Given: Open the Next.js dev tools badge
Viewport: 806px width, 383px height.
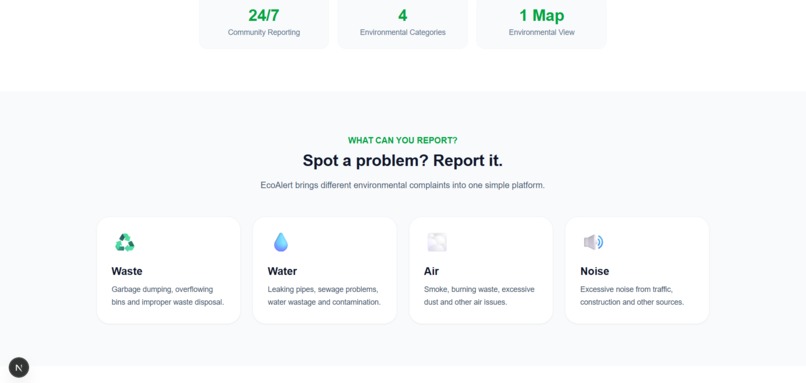Looking at the screenshot, I should point(19,368).
